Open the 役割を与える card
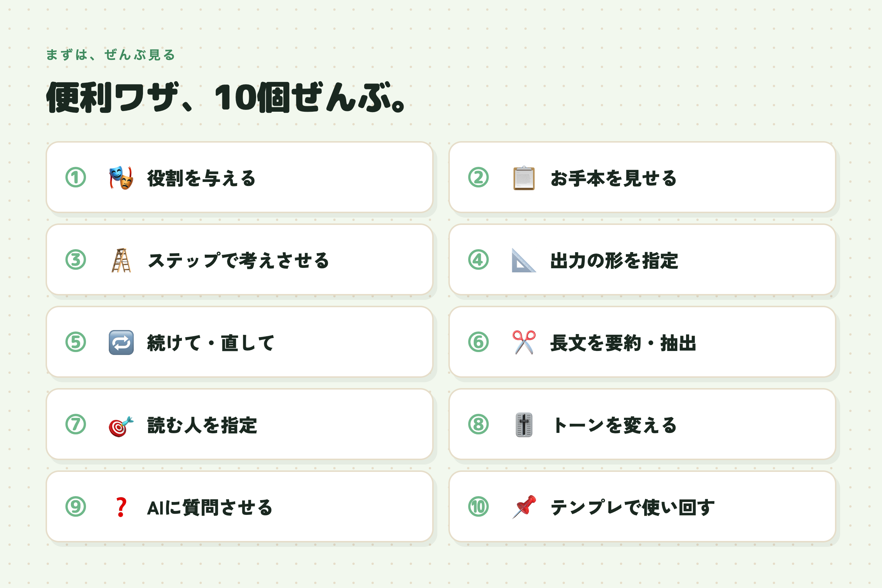Viewport: 882px width, 588px height. point(239,177)
